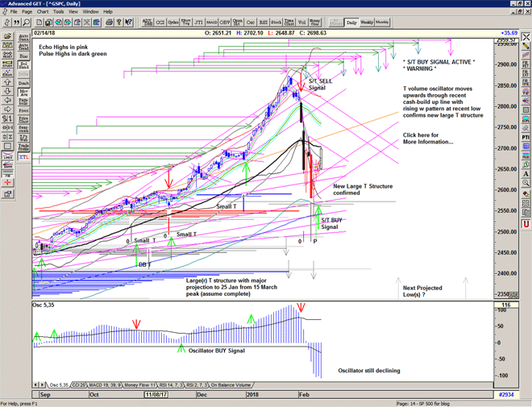Toggle the Daily timeframe button
The width and height of the screenshot is (532, 407).
[351, 23]
